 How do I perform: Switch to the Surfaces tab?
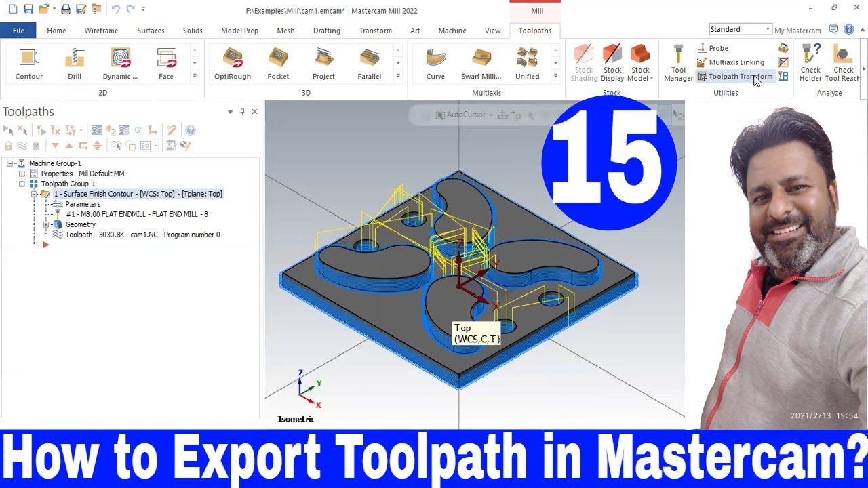(151, 30)
